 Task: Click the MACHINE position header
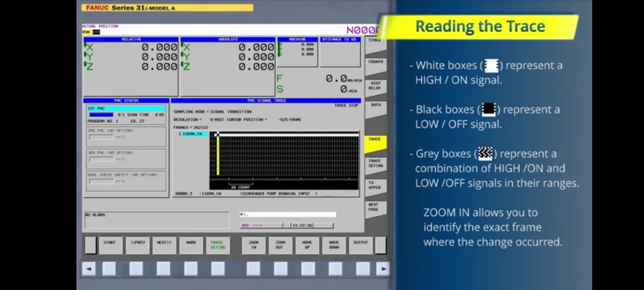(x=297, y=39)
